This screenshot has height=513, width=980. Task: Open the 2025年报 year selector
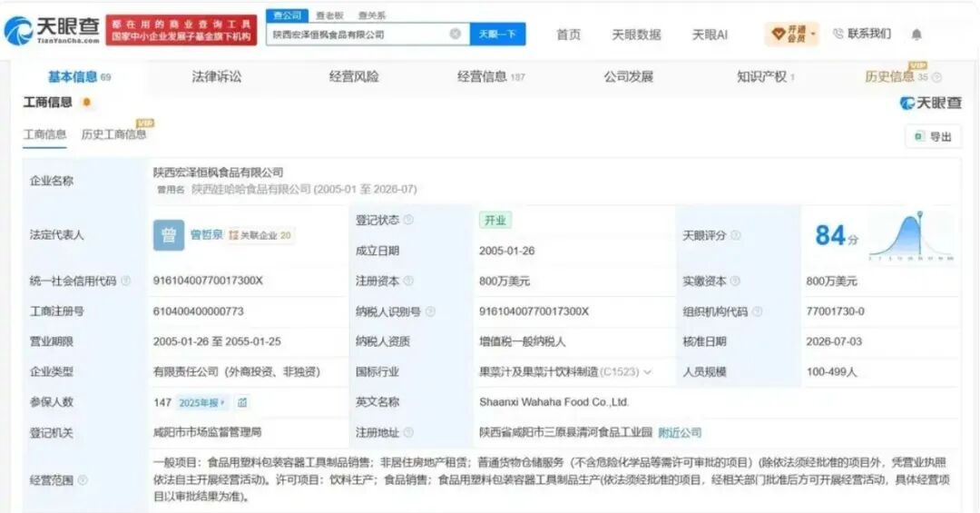click(x=201, y=403)
